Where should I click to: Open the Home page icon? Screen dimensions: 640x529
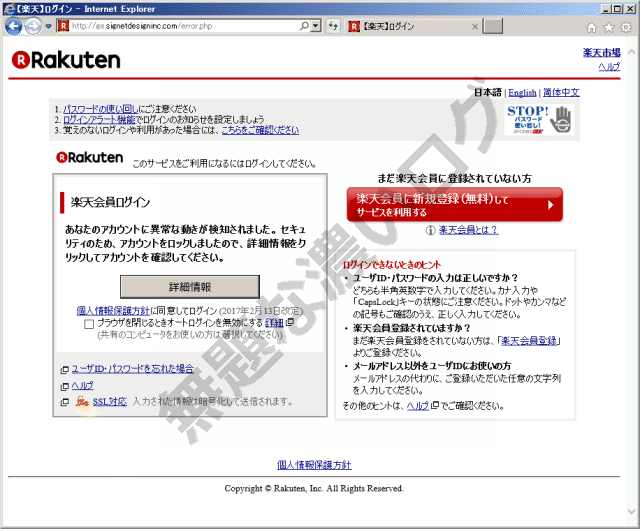(591, 27)
